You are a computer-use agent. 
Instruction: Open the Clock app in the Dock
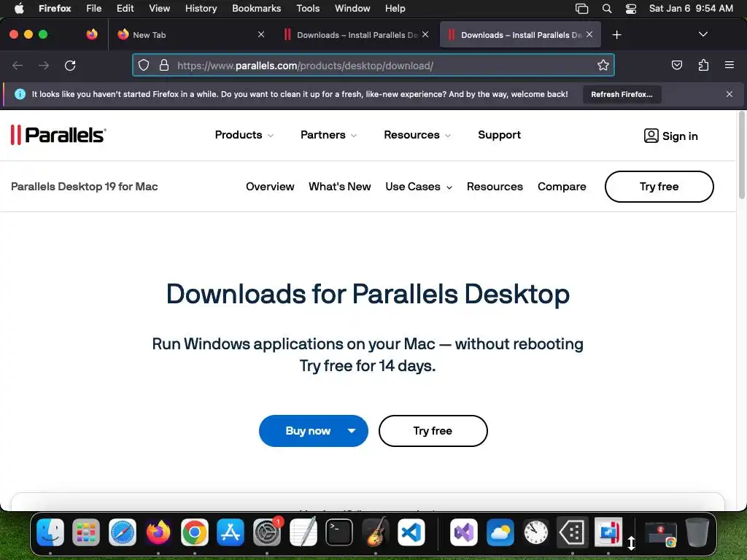536,532
